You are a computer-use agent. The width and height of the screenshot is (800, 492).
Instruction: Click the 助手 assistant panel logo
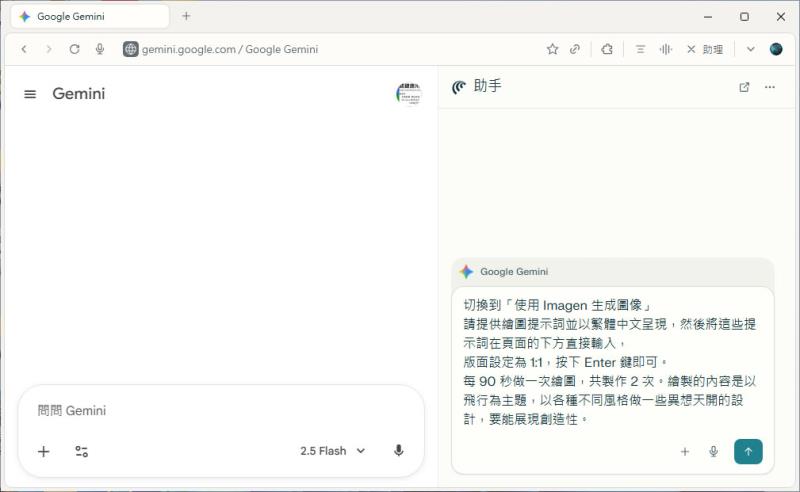pos(459,87)
